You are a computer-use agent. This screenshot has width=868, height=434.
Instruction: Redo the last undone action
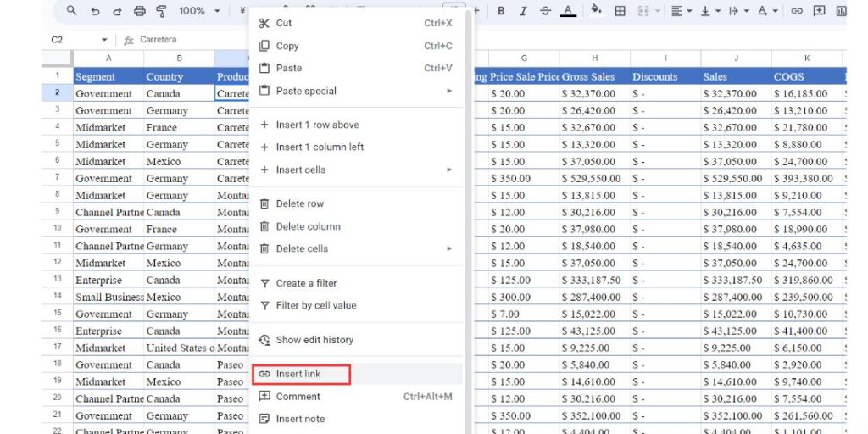click(117, 10)
